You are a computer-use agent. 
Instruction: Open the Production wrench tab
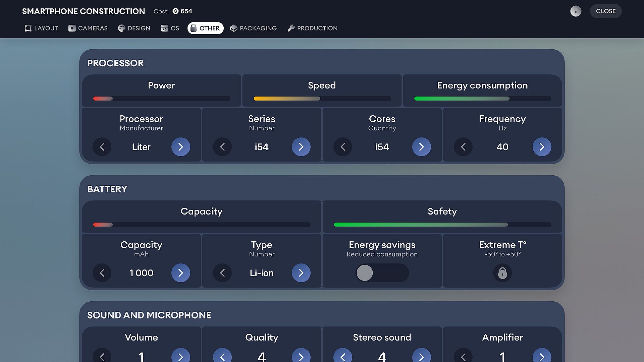pyautogui.click(x=312, y=28)
